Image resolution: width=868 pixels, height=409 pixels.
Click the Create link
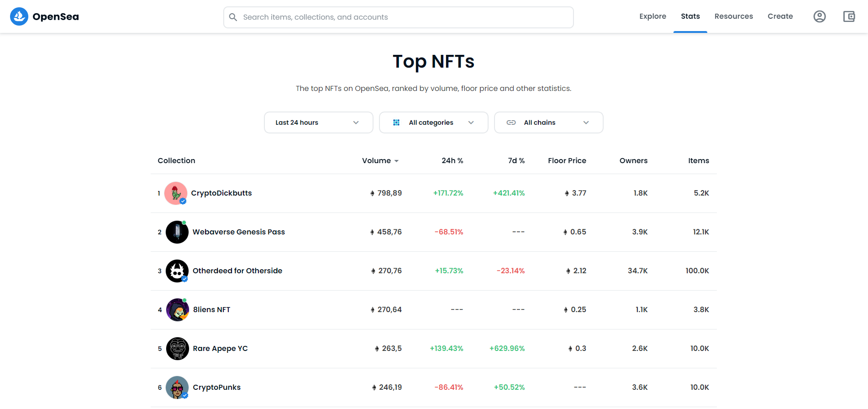(780, 16)
